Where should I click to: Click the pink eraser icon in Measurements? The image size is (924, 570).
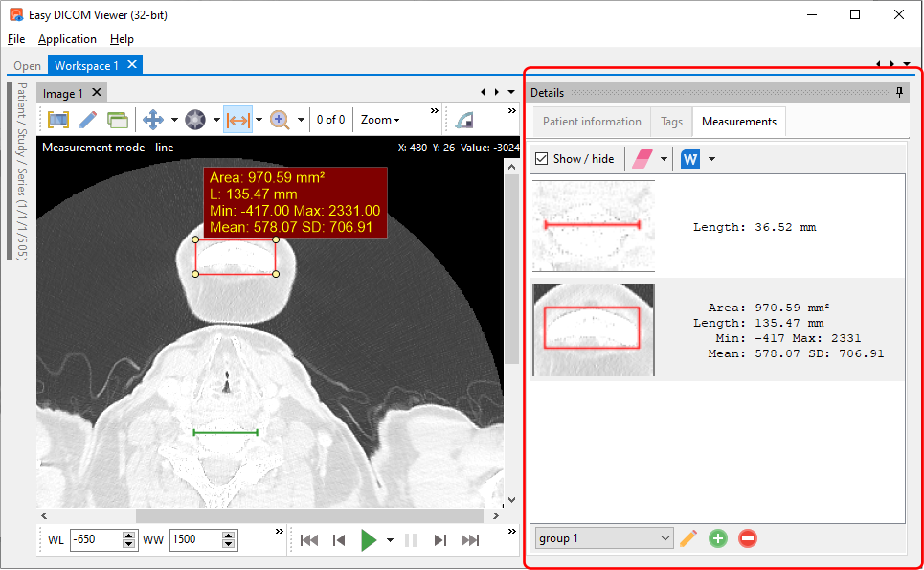642,159
